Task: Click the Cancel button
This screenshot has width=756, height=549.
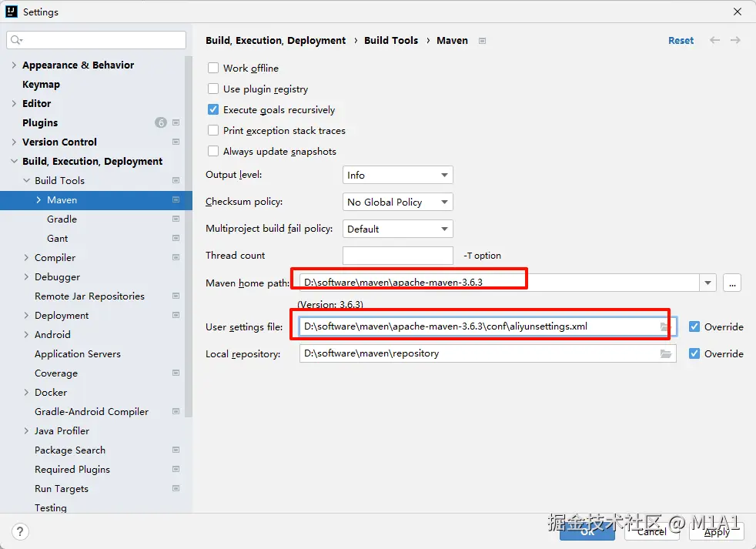Action: pos(652,531)
